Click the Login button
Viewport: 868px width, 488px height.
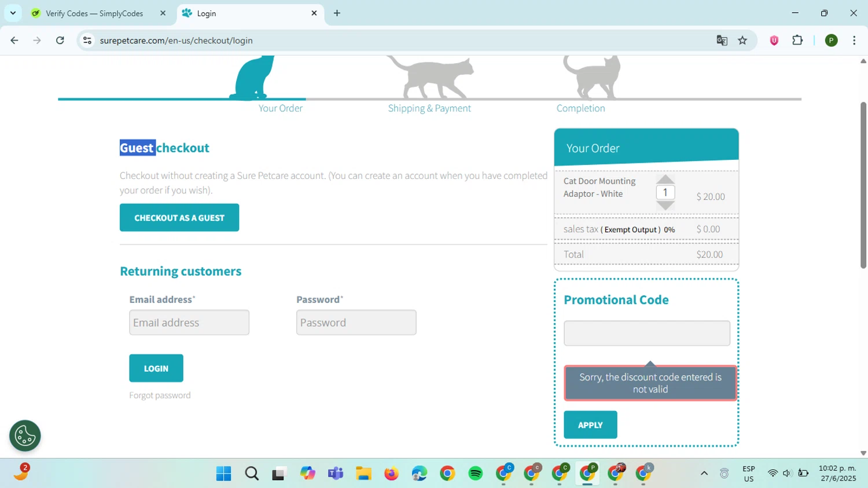(x=156, y=368)
